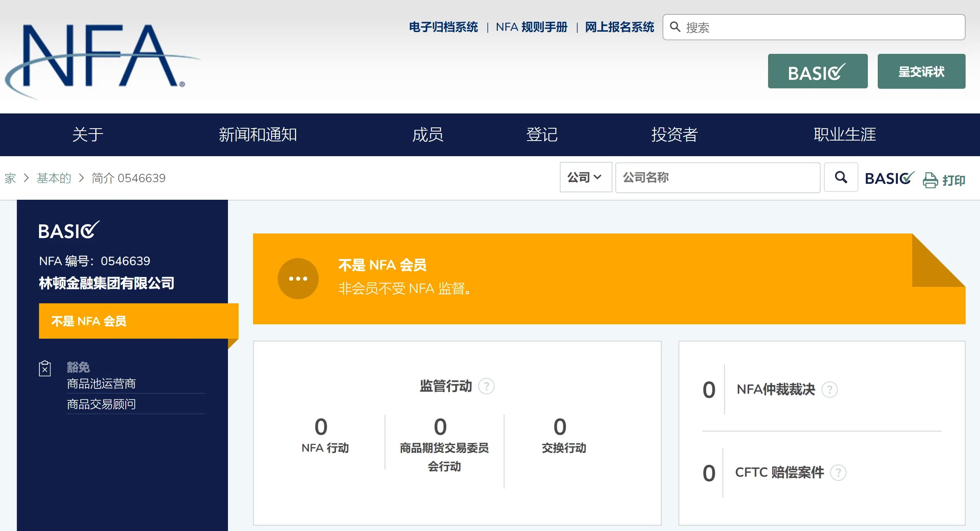Click the search magnifier button beside 公司名称
This screenshot has width=980, height=531.
click(841, 177)
